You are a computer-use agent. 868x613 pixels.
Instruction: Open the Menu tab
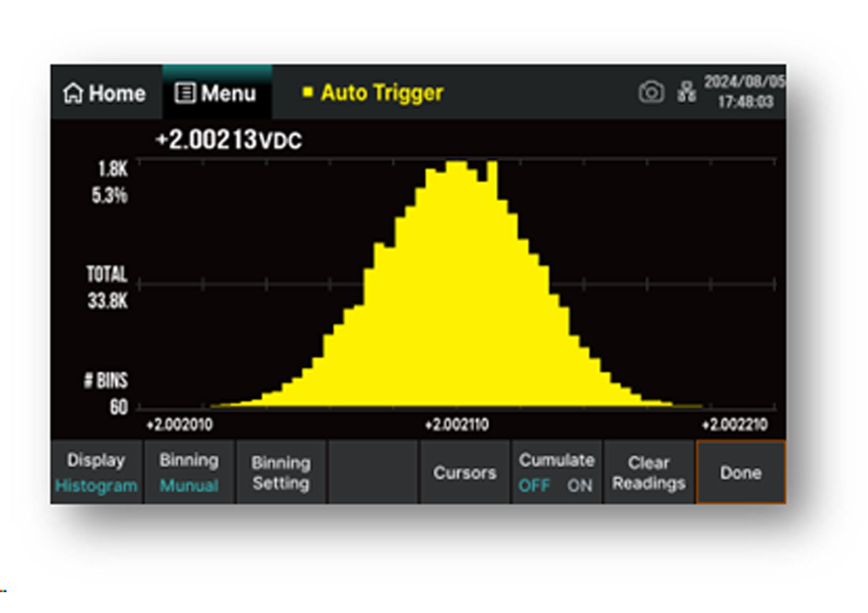click(x=216, y=93)
